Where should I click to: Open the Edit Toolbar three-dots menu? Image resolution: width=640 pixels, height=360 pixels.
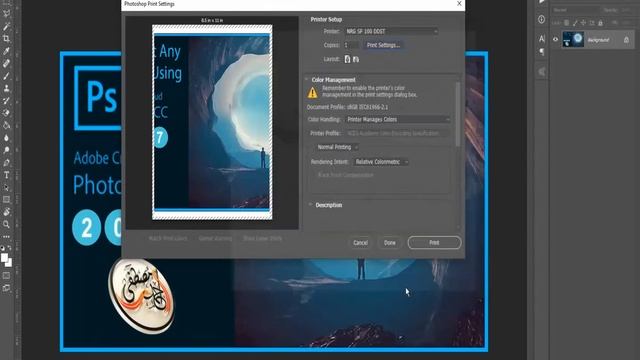7,236
